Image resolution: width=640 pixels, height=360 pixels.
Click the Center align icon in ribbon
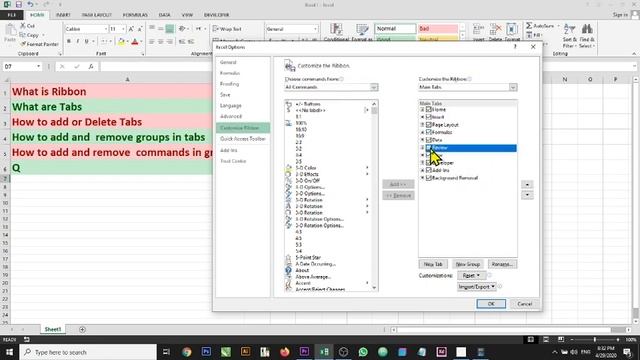(x=160, y=41)
